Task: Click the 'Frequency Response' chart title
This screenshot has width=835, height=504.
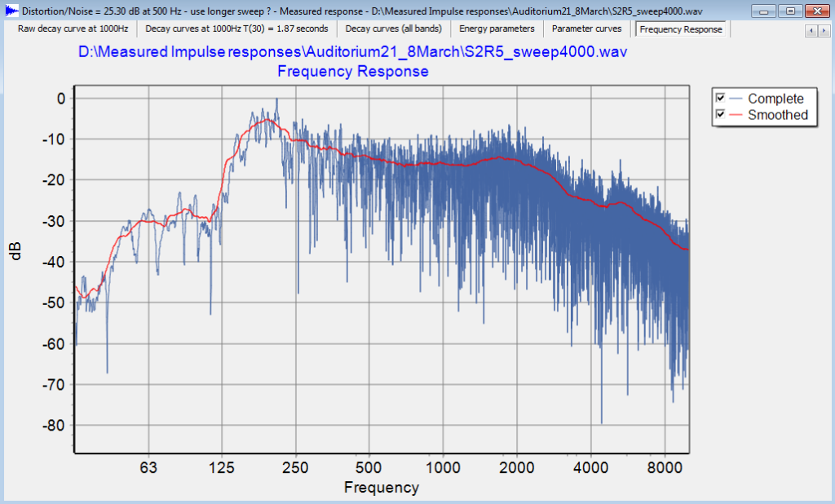Action: click(352, 72)
